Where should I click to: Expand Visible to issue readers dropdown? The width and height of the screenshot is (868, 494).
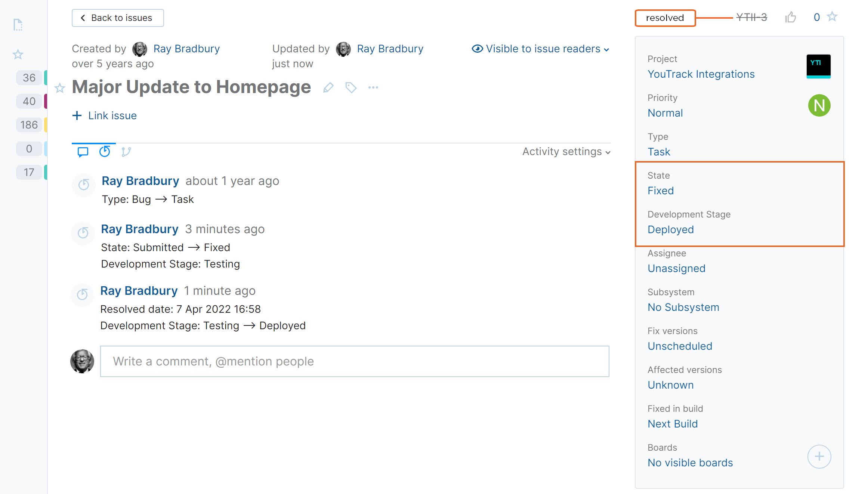coord(540,49)
